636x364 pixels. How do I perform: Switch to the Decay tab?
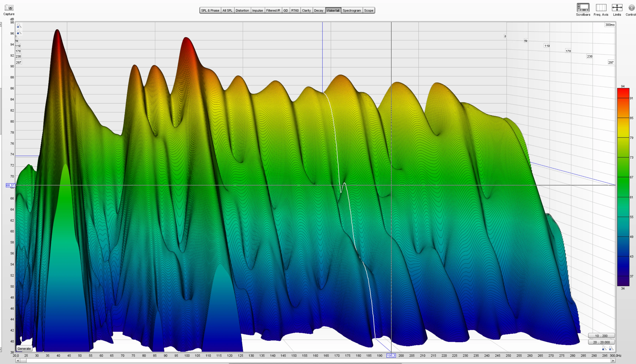pos(319,10)
